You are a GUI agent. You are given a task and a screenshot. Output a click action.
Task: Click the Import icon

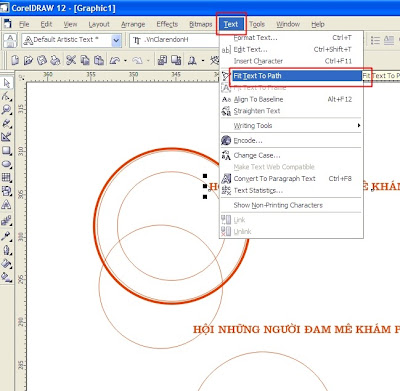coord(162,60)
